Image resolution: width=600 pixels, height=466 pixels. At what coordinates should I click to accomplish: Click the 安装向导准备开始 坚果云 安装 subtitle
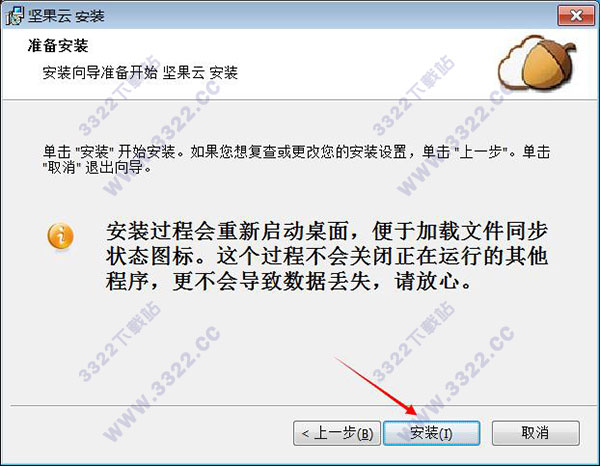[140, 72]
